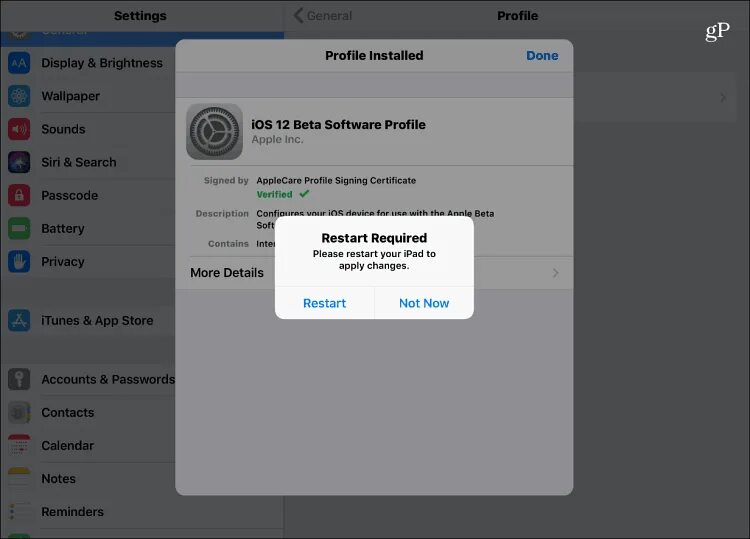Open Siri & Search icon
Screen dimensions: 750x539
click(x=19, y=162)
